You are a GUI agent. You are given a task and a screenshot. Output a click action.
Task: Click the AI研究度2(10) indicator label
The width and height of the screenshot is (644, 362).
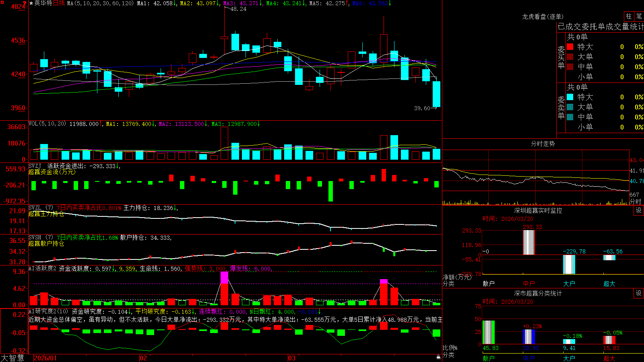48,311
